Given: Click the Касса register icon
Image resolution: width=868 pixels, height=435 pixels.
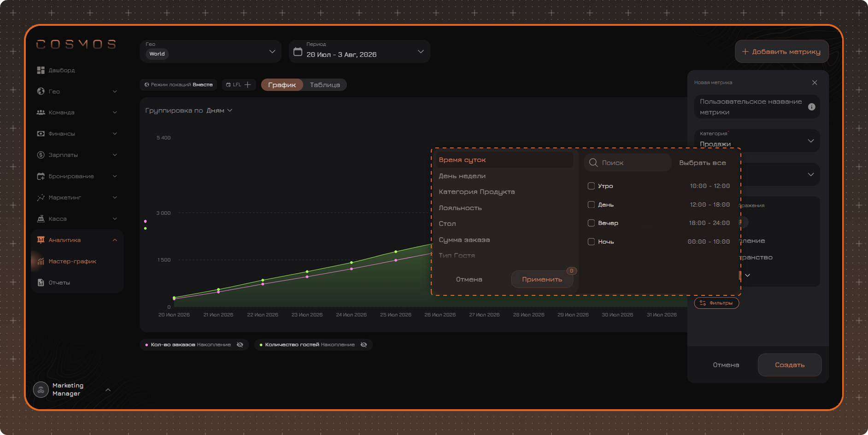Looking at the screenshot, I should [x=41, y=218].
